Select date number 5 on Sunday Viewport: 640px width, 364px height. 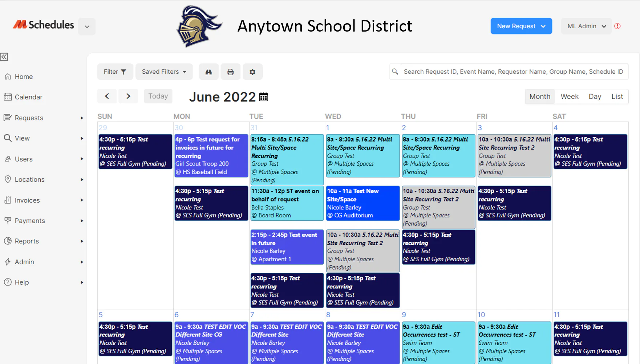click(101, 315)
